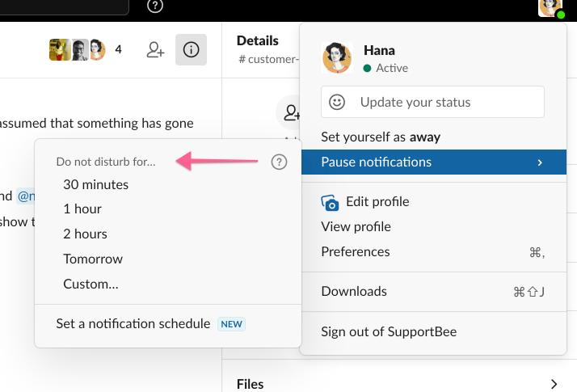Screen dimensions: 577x392
Task: Expand the Pause notifications submenu
Action: pos(432,162)
